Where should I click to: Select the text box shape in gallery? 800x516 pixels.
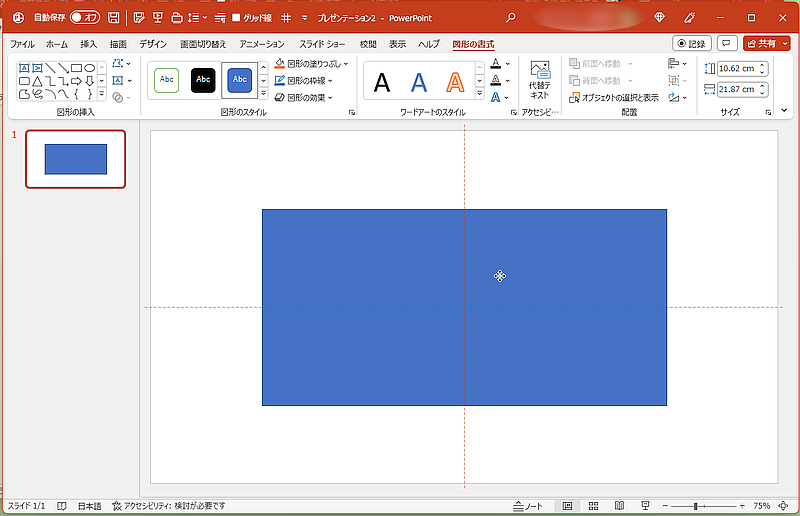tap(24, 68)
